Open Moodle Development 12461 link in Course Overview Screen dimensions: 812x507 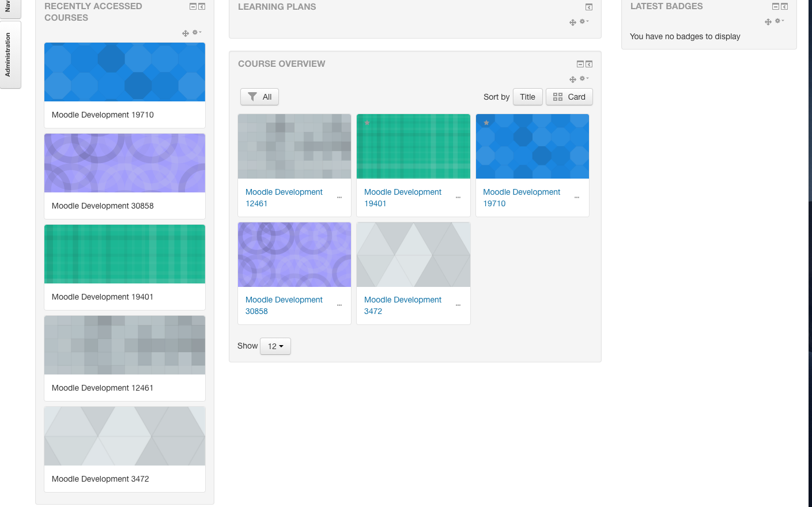click(x=284, y=198)
